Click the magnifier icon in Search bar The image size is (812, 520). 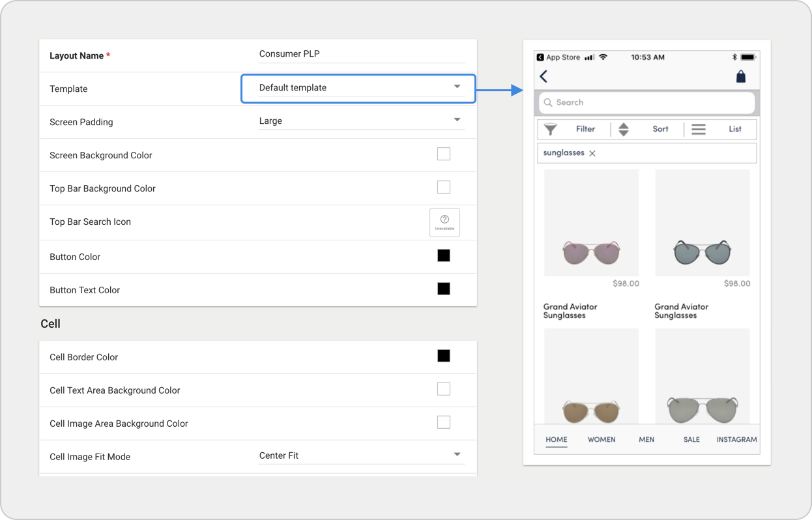[x=549, y=102]
